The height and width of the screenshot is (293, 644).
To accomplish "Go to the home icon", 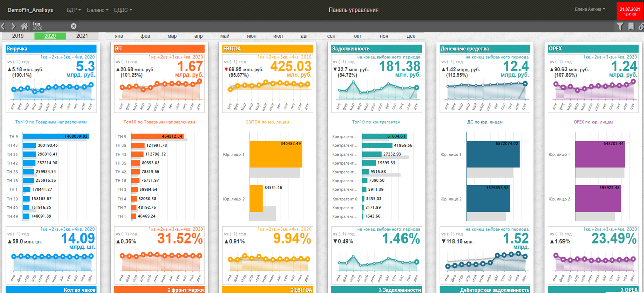I will pos(24,26).
